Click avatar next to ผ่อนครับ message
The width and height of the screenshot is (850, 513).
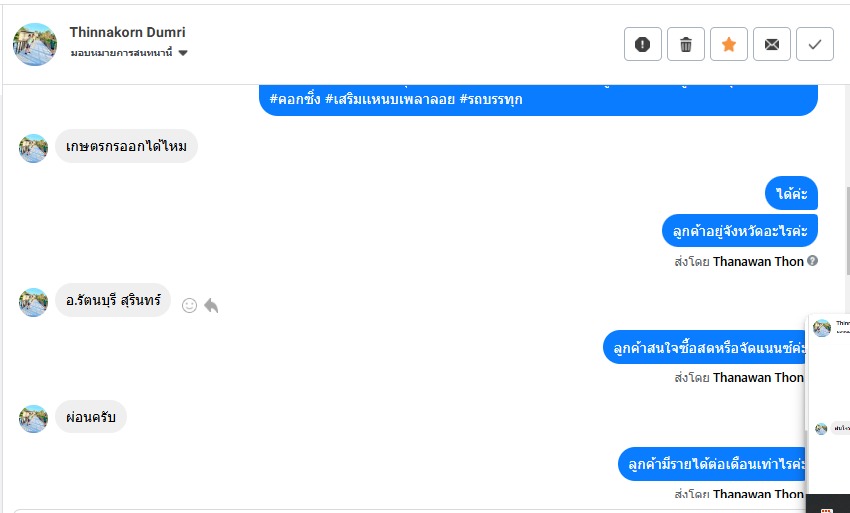click(33, 418)
